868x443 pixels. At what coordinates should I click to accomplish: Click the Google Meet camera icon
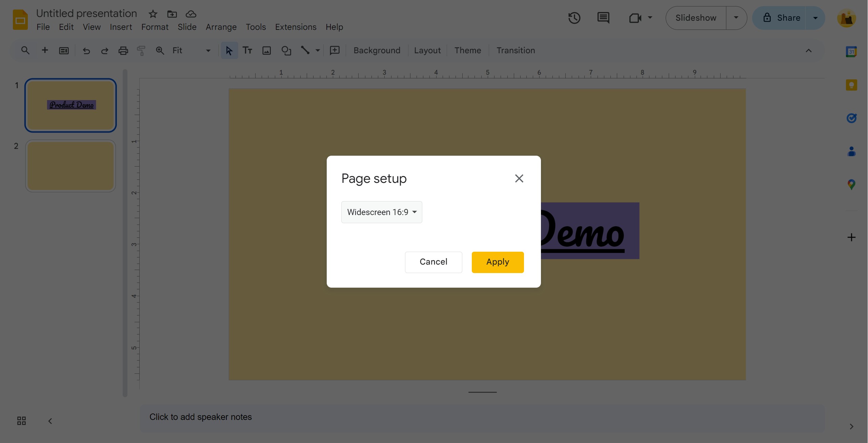point(635,18)
